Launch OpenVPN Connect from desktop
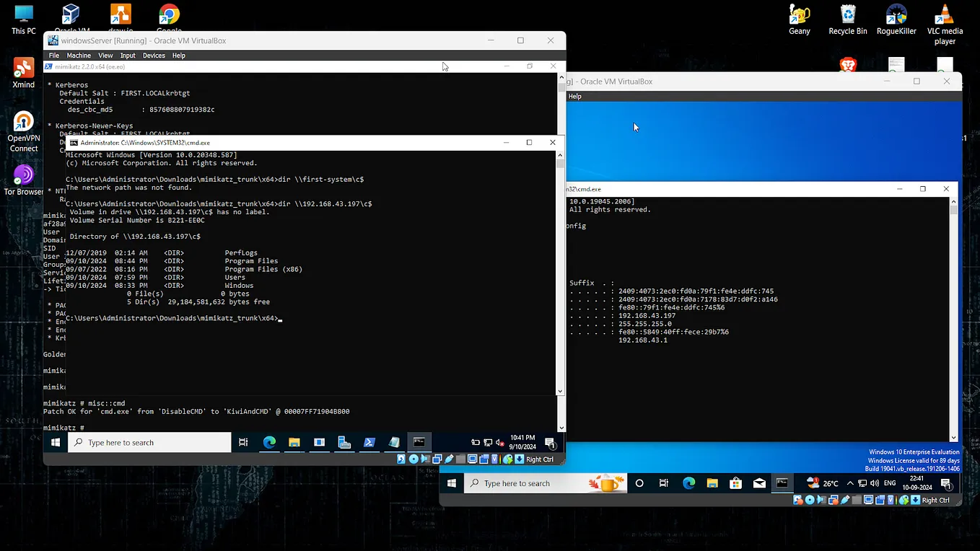This screenshot has height=551, width=980. click(x=23, y=131)
